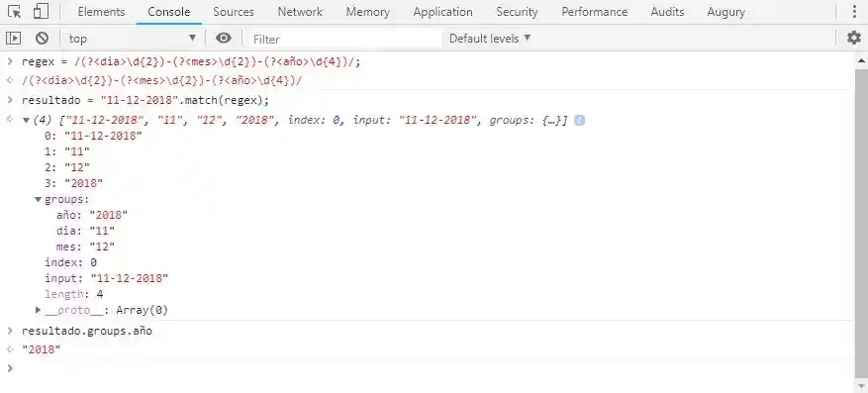Click the 'resultado.groups.año' command line

[x=87, y=331]
